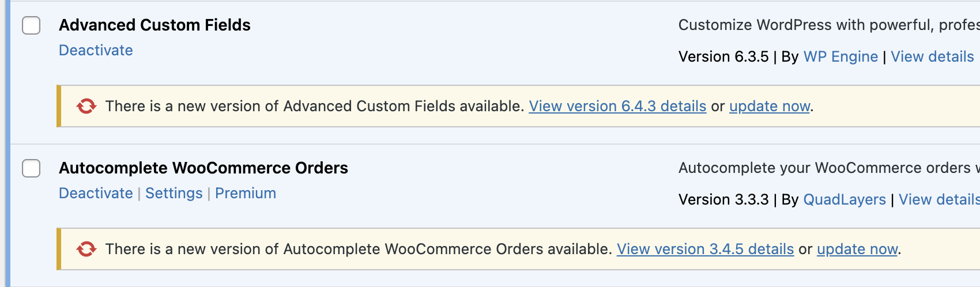Click the Autocomplete WooCommerce Orders plugin title

[x=203, y=168]
